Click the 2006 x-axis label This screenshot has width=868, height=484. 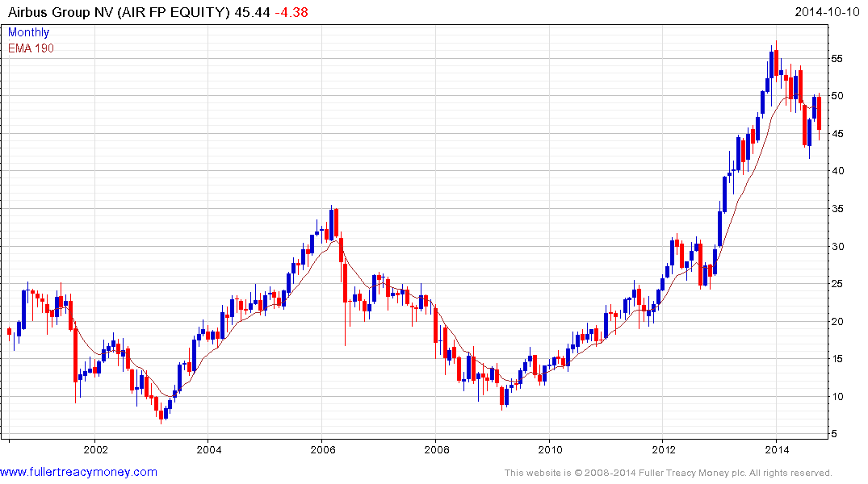323,449
